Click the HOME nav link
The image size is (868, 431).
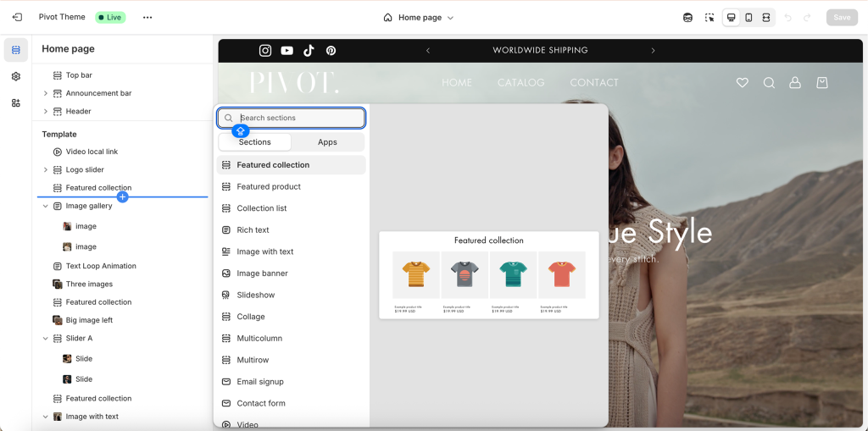457,83
